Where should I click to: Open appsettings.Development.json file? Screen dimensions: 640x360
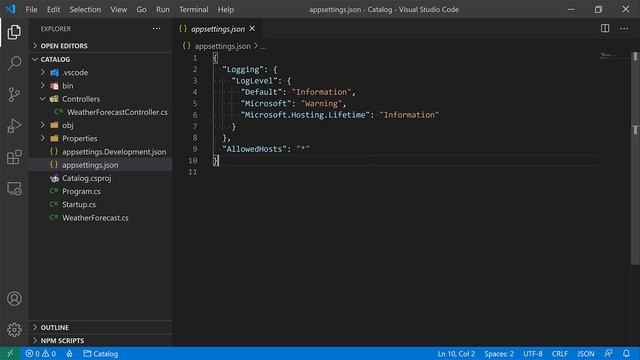tap(100, 152)
